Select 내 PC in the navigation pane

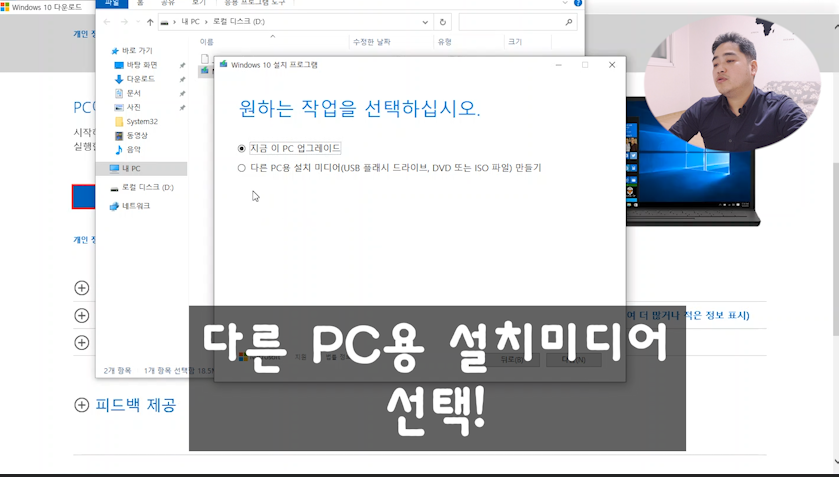[x=131, y=168]
